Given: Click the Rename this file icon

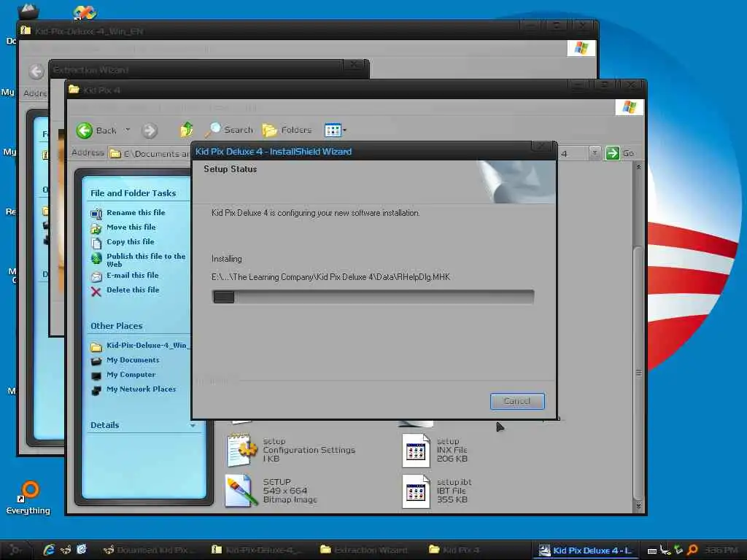Looking at the screenshot, I should (x=96, y=214).
